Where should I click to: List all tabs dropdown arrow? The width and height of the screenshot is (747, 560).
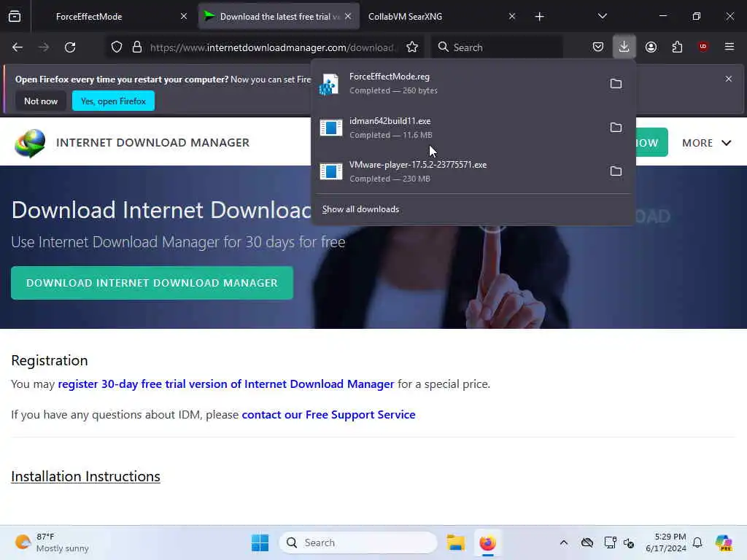(603, 17)
